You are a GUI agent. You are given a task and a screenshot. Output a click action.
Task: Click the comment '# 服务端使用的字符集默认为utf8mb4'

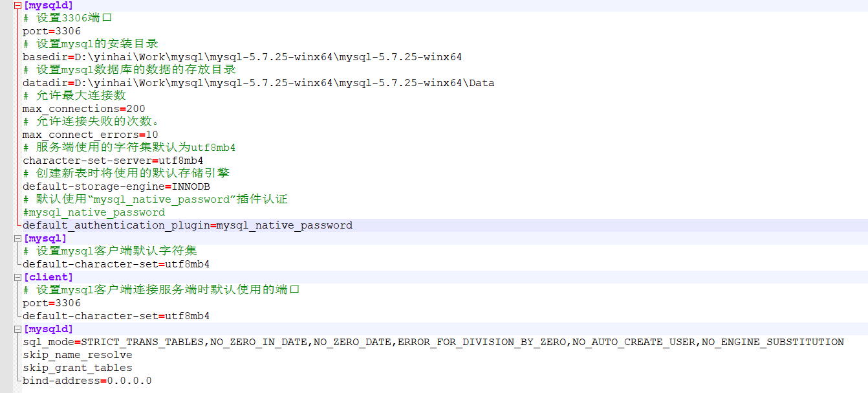pos(129,148)
